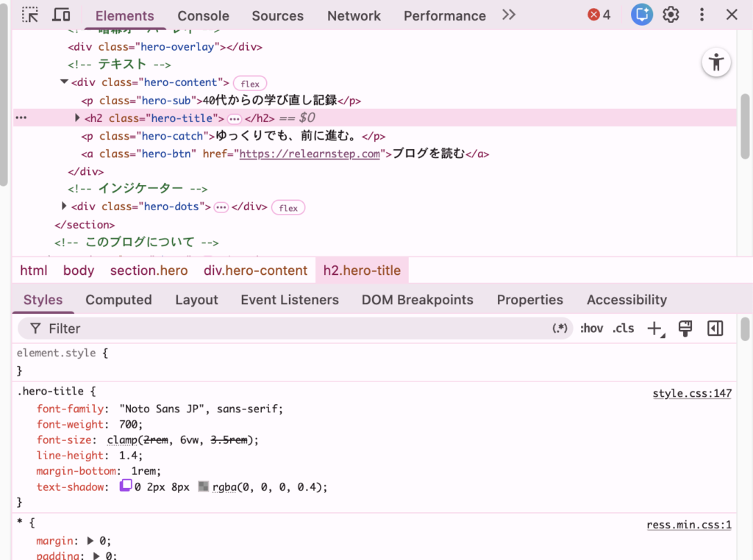Select the closing section tag line
Image resolution: width=753 pixels, height=560 pixels.
click(85, 225)
